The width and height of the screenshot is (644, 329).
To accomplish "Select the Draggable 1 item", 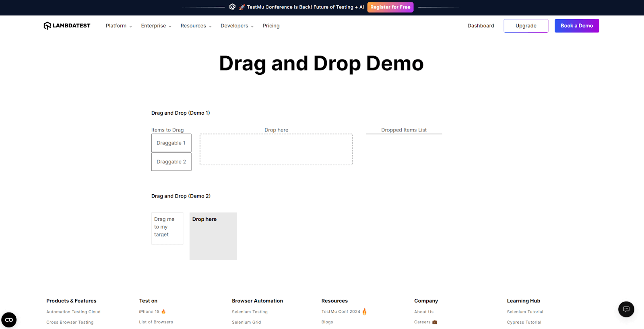I will click(x=171, y=143).
